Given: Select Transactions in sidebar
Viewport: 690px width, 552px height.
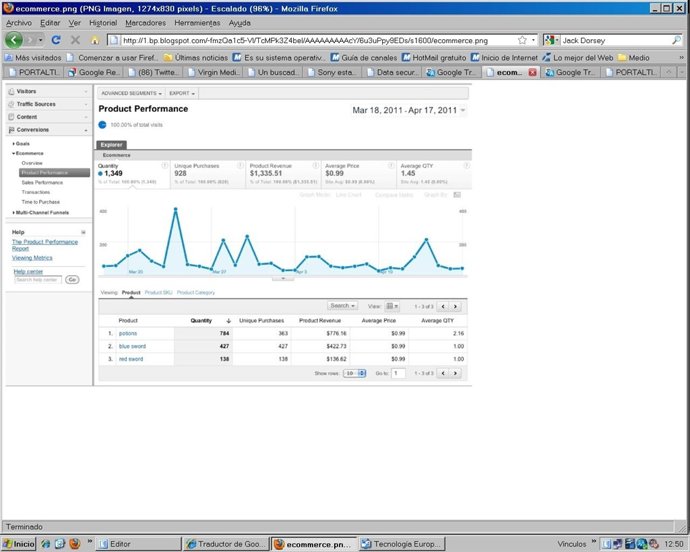Looking at the screenshot, I should [x=36, y=192].
